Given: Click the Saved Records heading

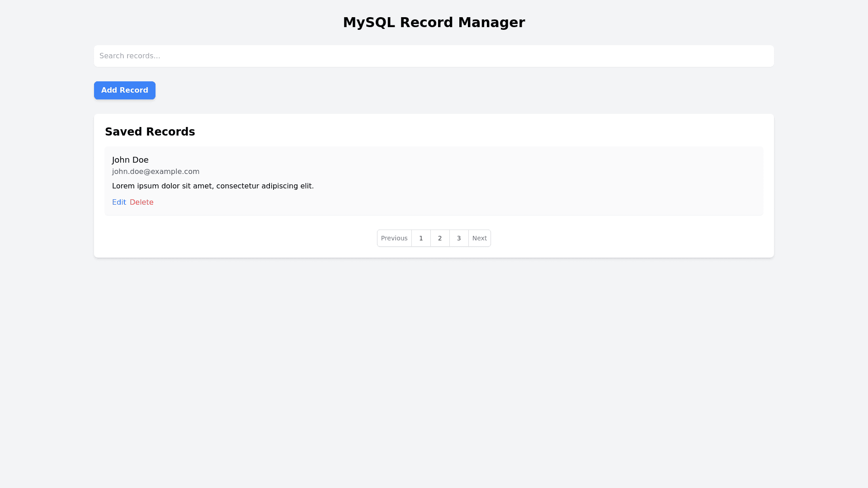Looking at the screenshot, I should click(x=150, y=132).
